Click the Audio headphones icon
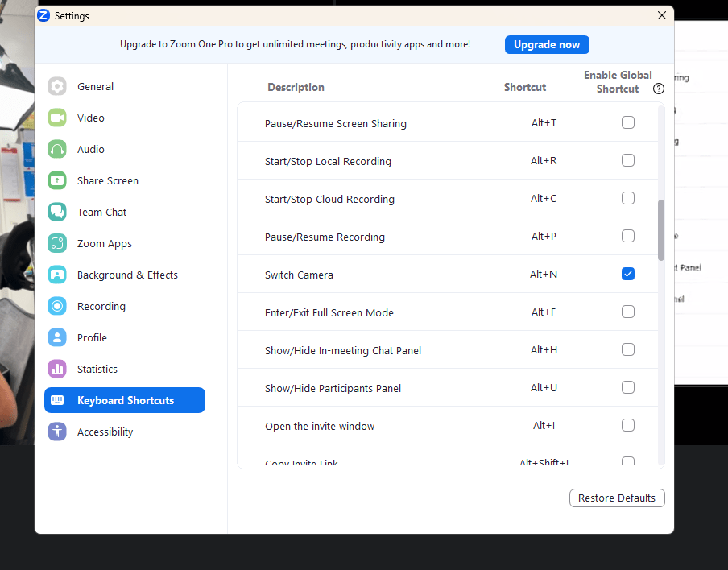 click(x=57, y=149)
